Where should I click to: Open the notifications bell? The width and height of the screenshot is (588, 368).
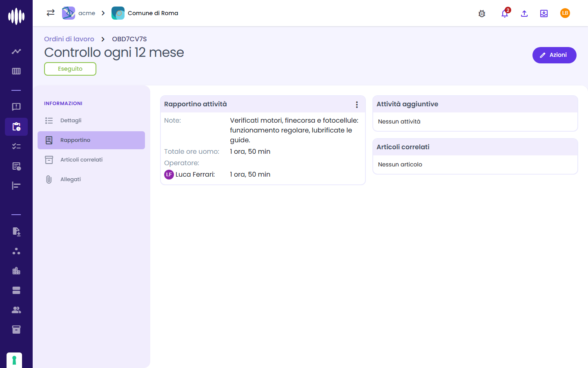coord(505,13)
